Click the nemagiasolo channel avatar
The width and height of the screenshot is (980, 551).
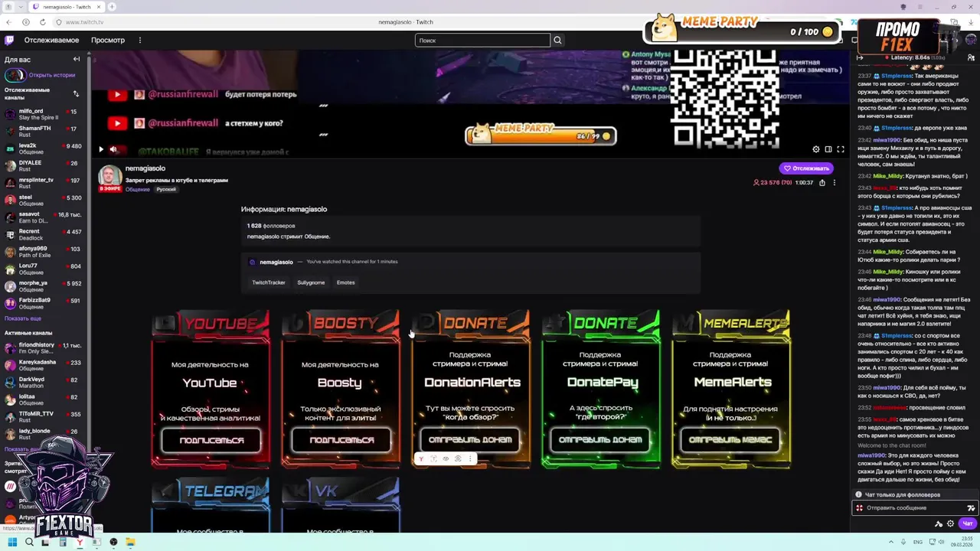point(109,177)
